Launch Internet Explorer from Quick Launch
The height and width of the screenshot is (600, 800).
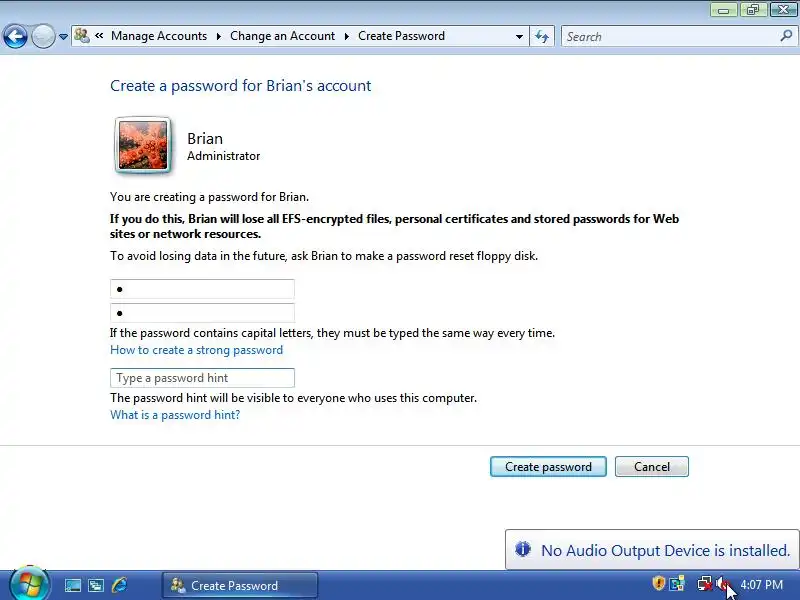pyautogui.click(x=119, y=585)
